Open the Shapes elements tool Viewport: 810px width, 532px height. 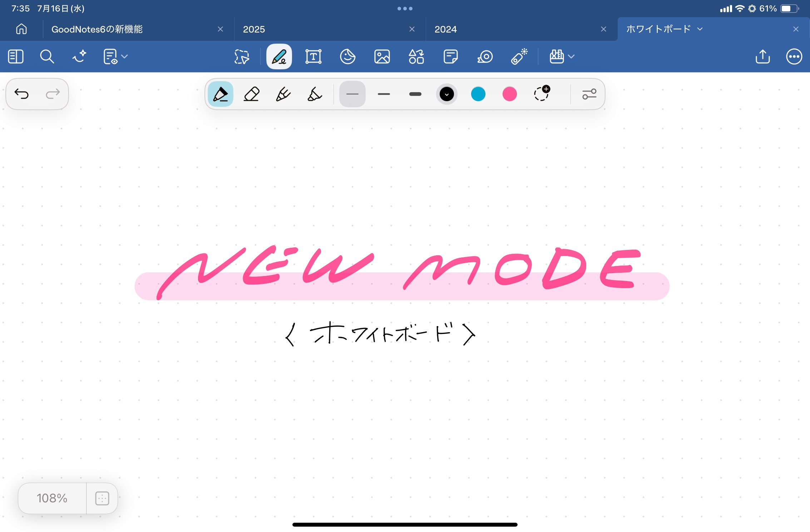click(416, 56)
